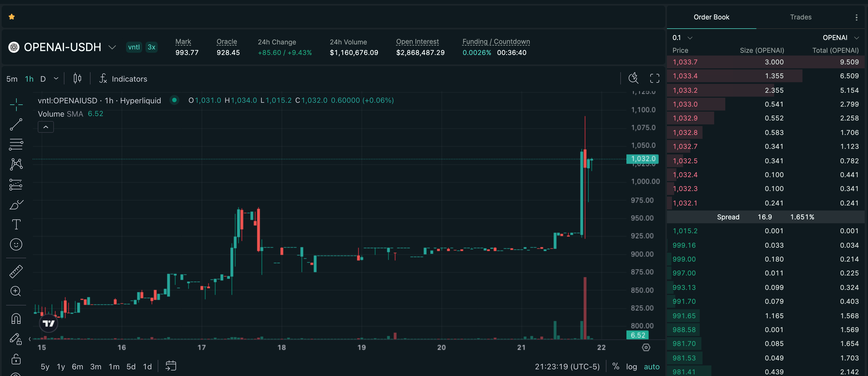Collapse the indicator legend chevron
Screen dimensions: 868x376
[46, 127]
